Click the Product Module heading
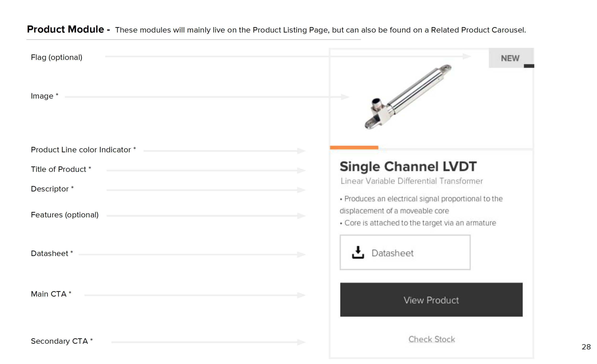This screenshot has height=364, width=597. tap(68, 29)
